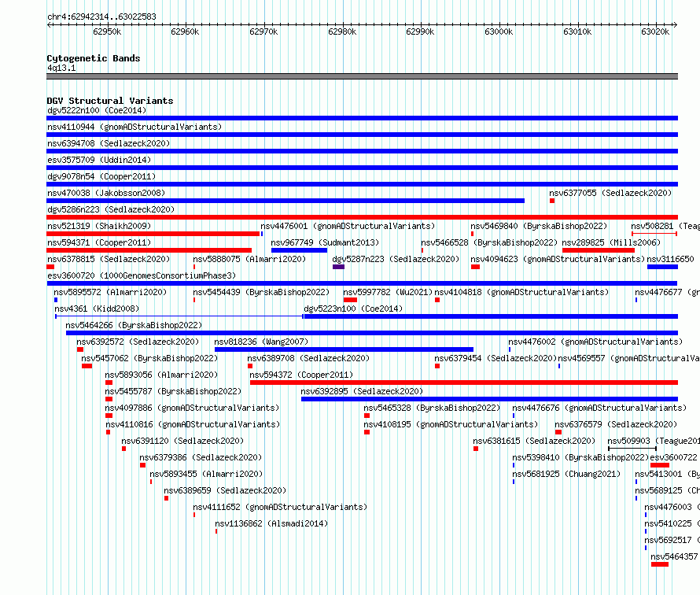This screenshot has width=700, height=595.
Task: Click the esv3600722 red bar
Action: [x=660, y=465]
